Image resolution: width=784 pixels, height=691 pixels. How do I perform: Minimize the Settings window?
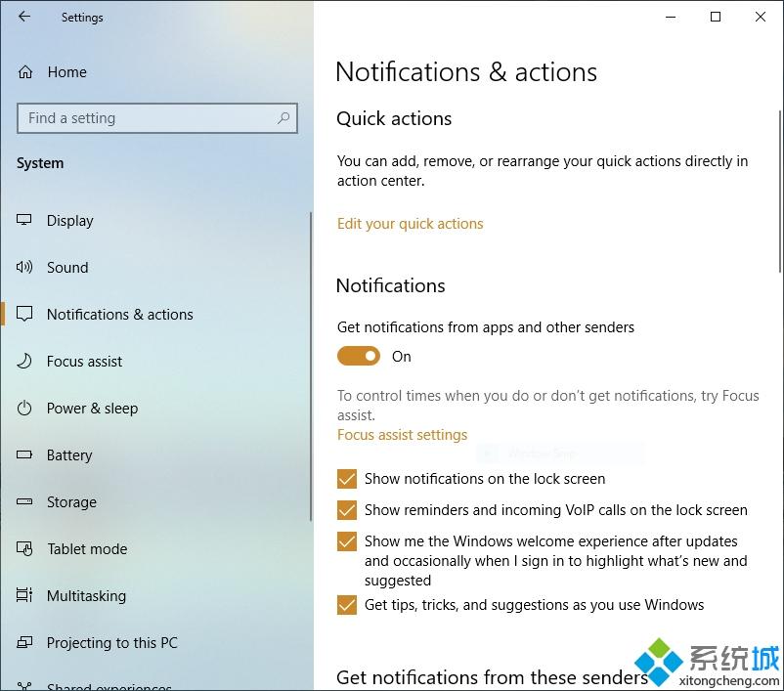[x=671, y=17]
